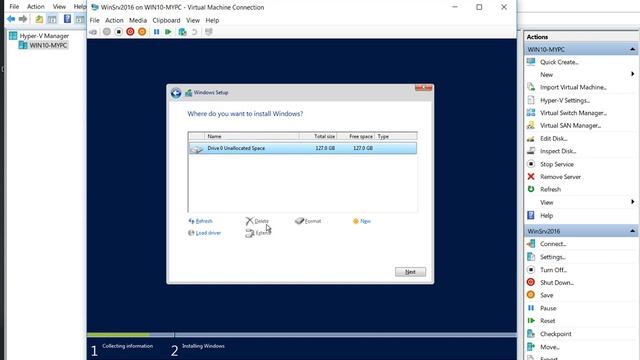Click the Enhanced Session icon in VM toolbar
Screen dimensions: 640x360
[x=209, y=32]
